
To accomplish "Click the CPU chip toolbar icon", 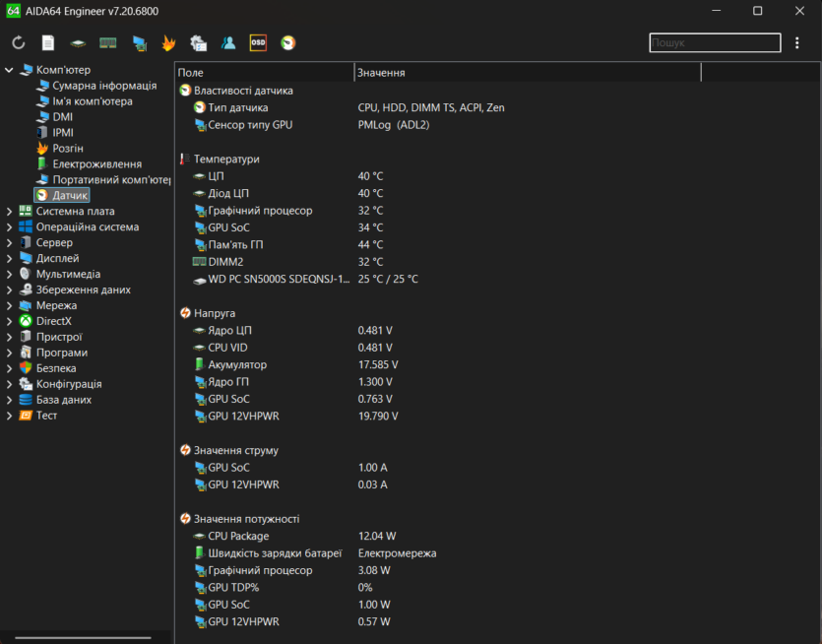I will pyautogui.click(x=78, y=43).
